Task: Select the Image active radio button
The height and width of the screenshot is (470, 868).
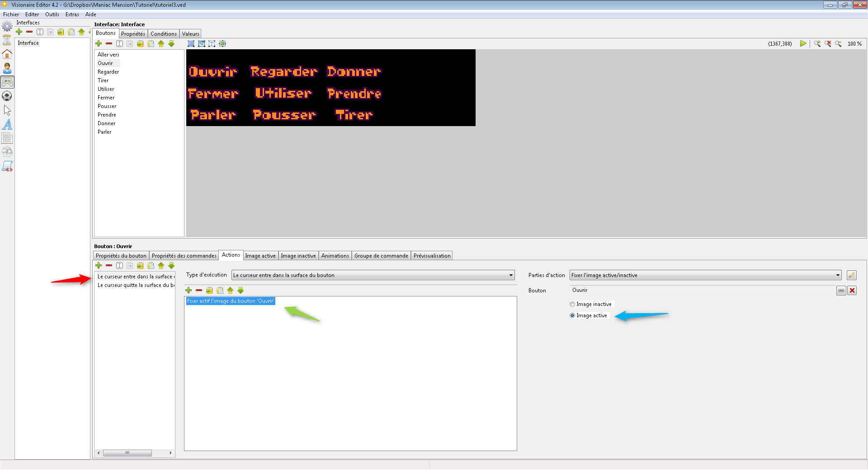Action: [x=572, y=315]
